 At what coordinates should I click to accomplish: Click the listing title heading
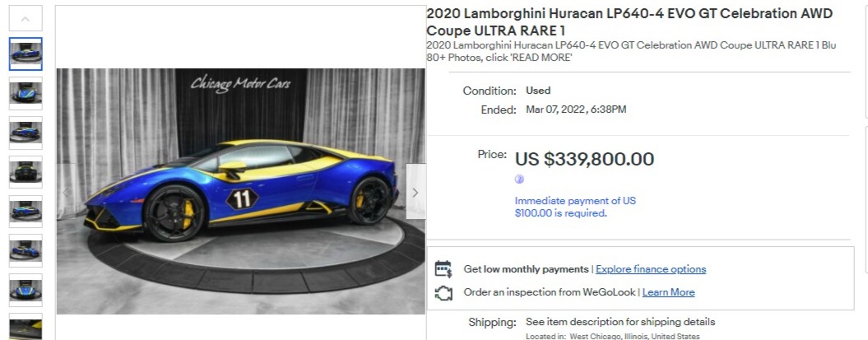tap(629, 22)
